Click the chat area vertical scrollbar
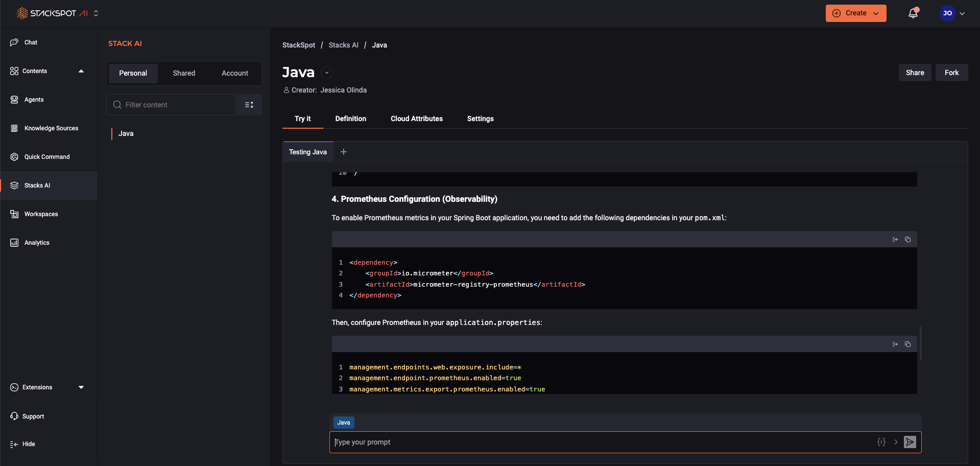The width and height of the screenshot is (980, 466). click(x=920, y=344)
